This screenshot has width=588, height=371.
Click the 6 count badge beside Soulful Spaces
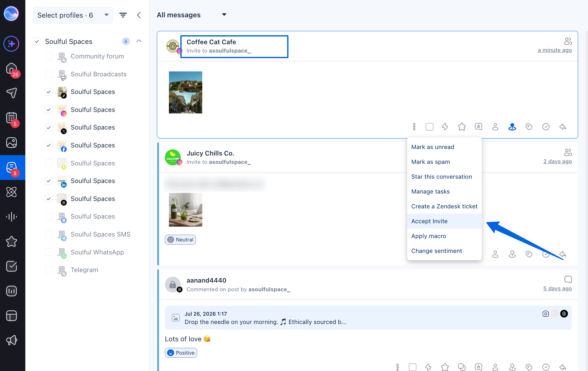click(x=126, y=41)
